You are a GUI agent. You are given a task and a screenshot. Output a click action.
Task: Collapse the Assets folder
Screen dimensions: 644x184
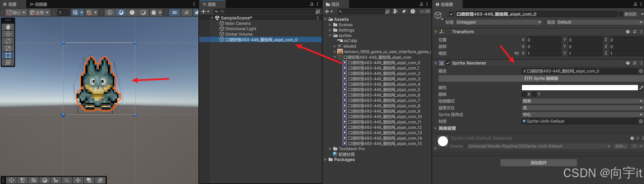click(x=326, y=20)
